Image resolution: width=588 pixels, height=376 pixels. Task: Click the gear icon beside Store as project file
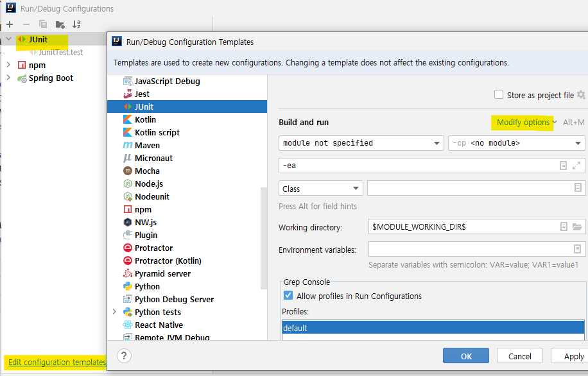pos(581,94)
